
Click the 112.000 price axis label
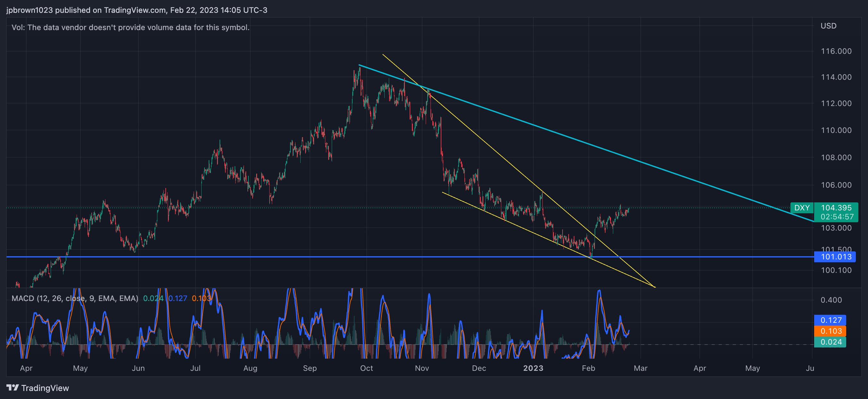pos(836,103)
